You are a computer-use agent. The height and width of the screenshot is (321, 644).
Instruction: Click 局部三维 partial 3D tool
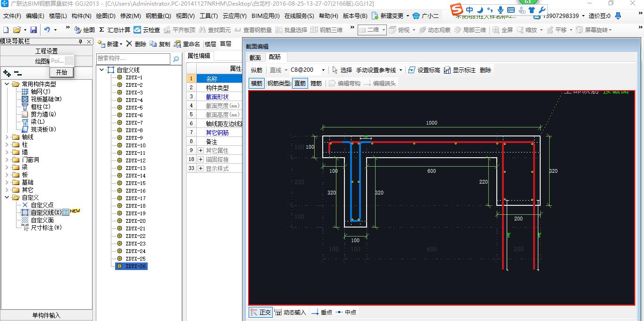(470, 30)
